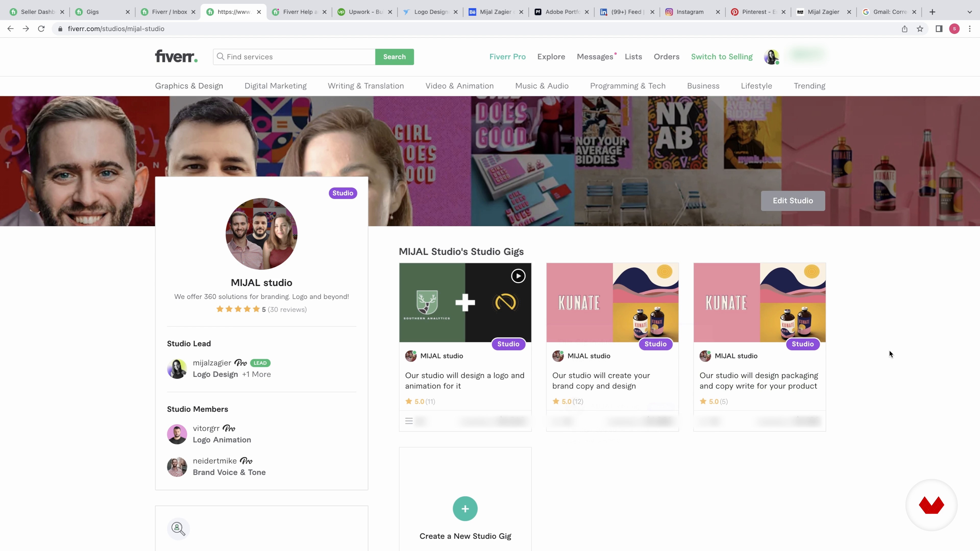Click vitorgrr's avatar picture
This screenshot has height=551, width=980.
pyautogui.click(x=177, y=434)
